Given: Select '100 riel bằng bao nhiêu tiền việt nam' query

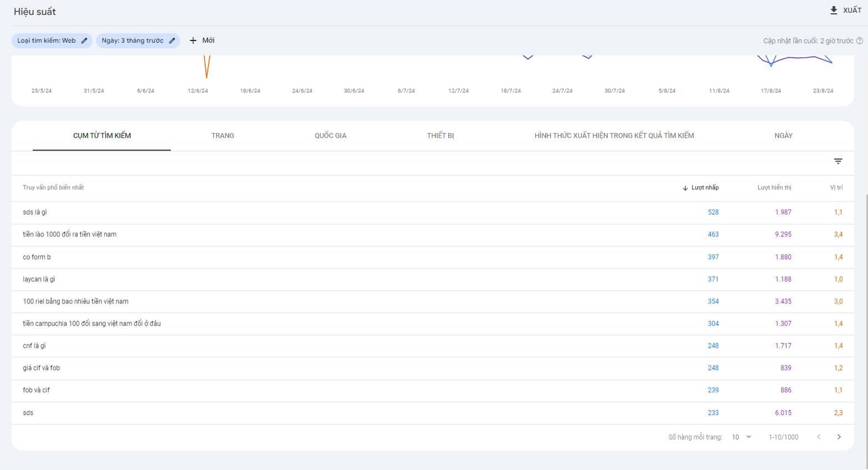Looking at the screenshot, I should coord(433,302).
